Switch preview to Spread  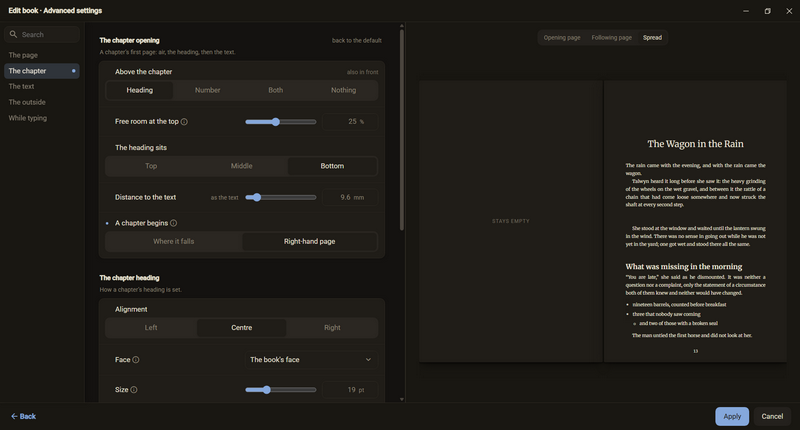click(x=652, y=38)
